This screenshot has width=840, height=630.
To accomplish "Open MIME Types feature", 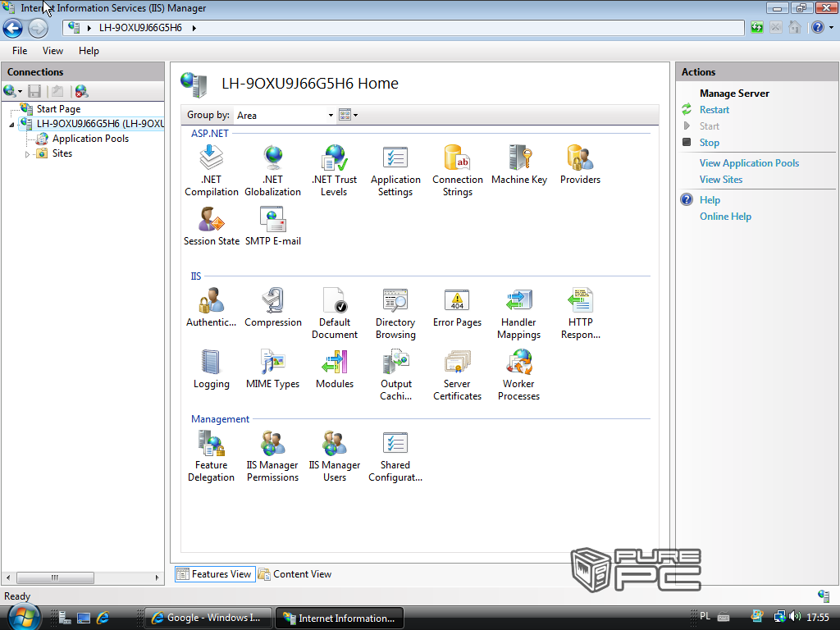I will 272,369.
